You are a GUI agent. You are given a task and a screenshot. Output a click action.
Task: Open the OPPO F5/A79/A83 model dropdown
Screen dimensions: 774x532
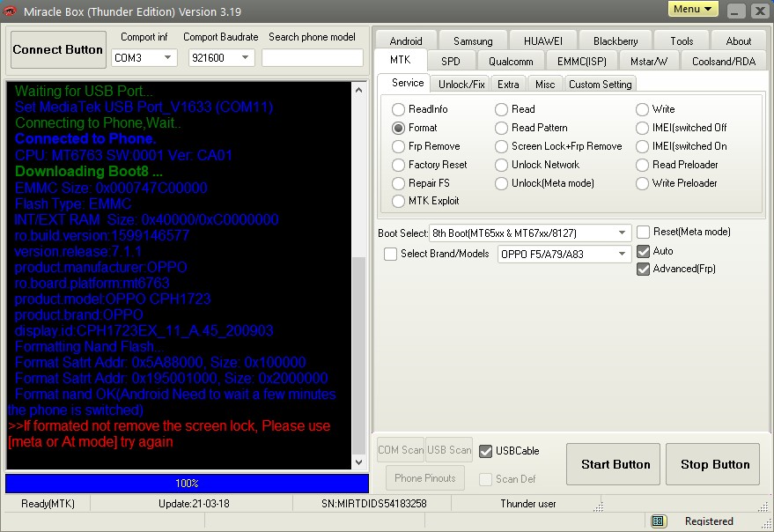(x=564, y=254)
